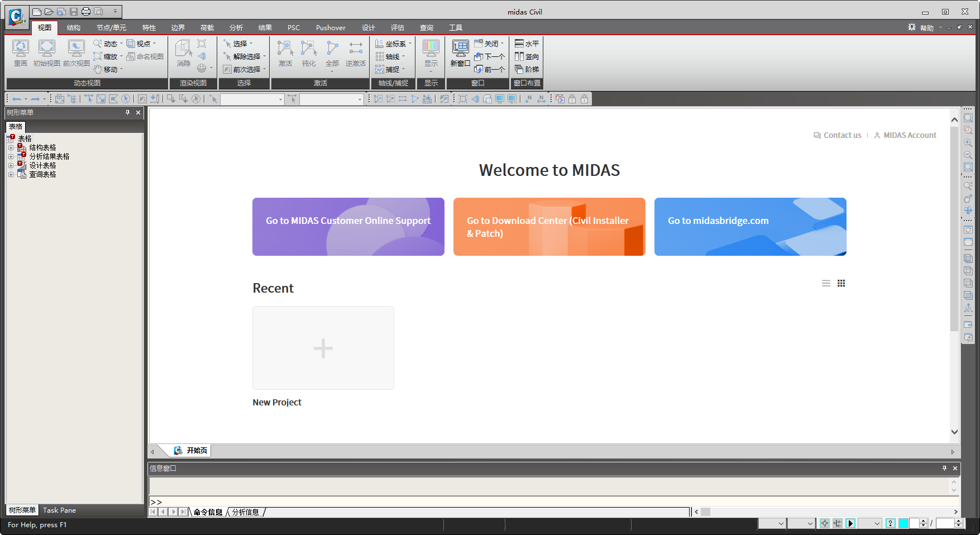Click the Print icon in quick access toolbar
The image size is (980, 535).
point(86,11)
